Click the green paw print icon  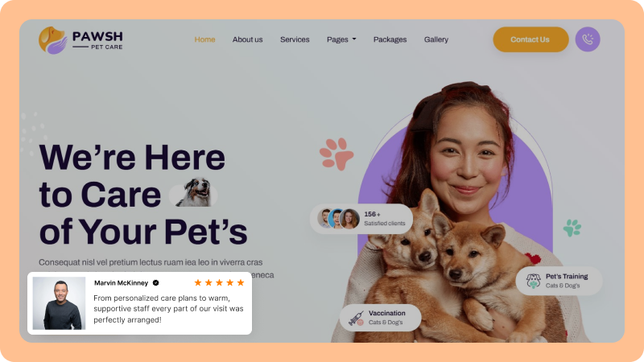coord(572,228)
